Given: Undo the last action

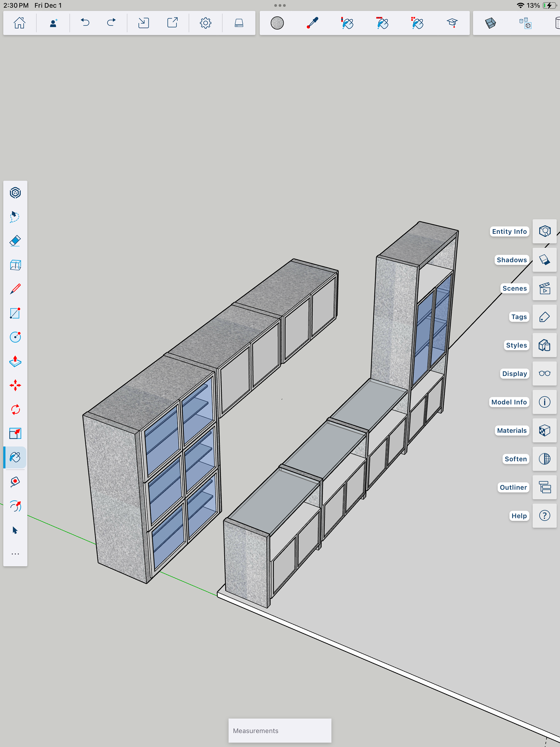Looking at the screenshot, I should click(x=85, y=23).
